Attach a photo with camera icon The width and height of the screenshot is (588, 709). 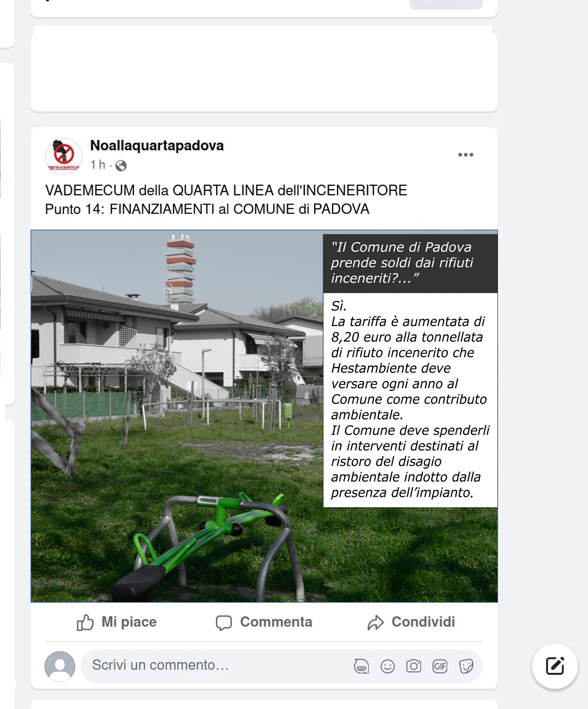pyautogui.click(x=413, y=666)
